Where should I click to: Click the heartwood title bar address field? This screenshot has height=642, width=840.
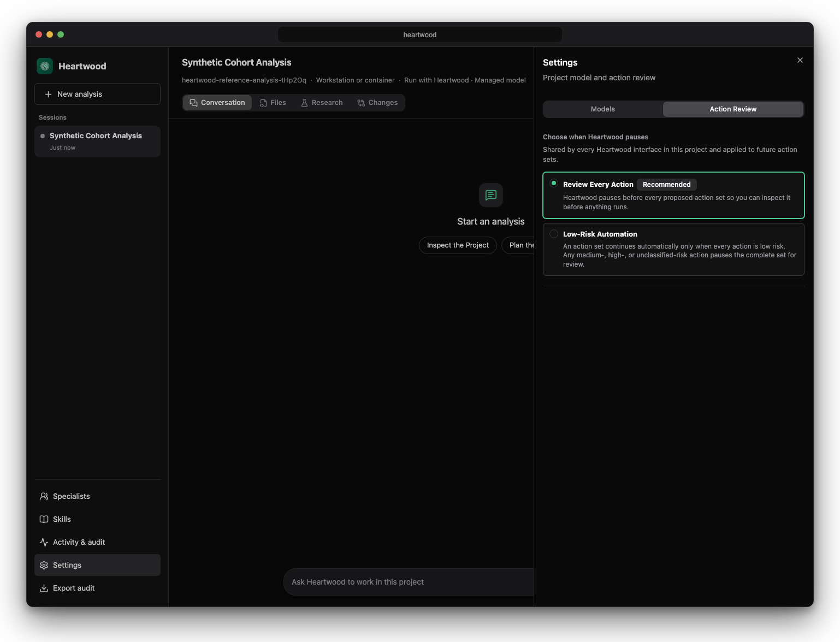click(x=420, y=34)
